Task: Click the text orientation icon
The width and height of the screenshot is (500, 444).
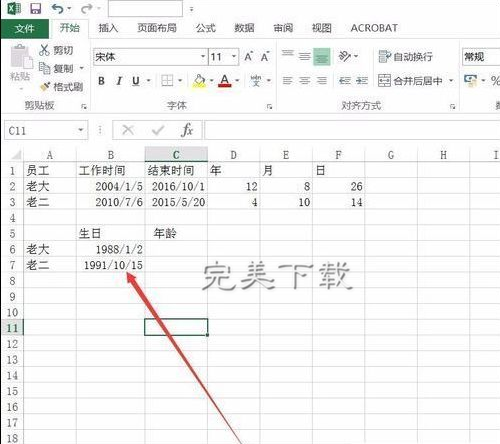Action: point(345,56)
